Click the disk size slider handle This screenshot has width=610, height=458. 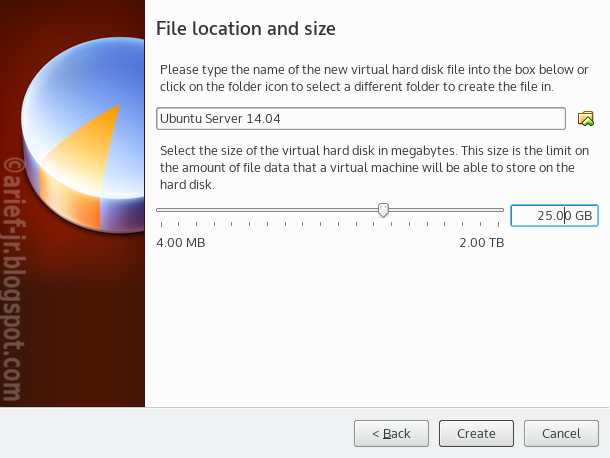click(x=383, y=210)
